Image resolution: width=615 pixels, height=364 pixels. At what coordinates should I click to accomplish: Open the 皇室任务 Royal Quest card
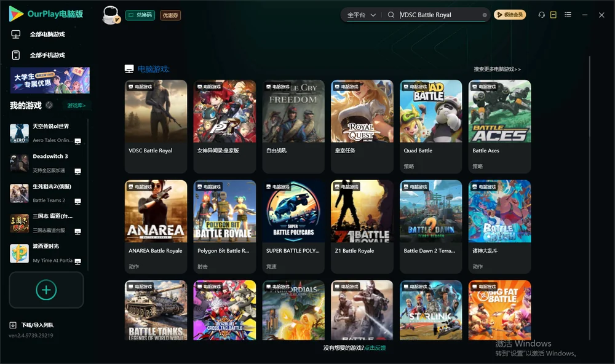(x=362, y=126)
